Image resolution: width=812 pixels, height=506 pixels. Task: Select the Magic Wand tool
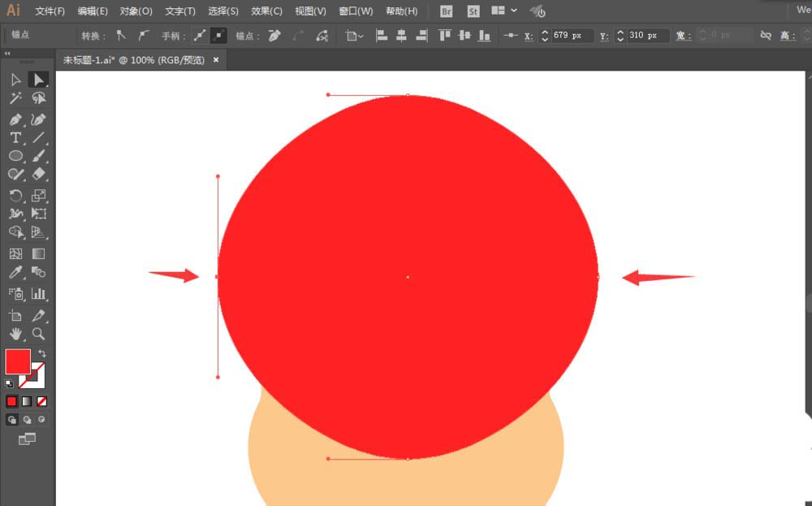click(15, 98)
